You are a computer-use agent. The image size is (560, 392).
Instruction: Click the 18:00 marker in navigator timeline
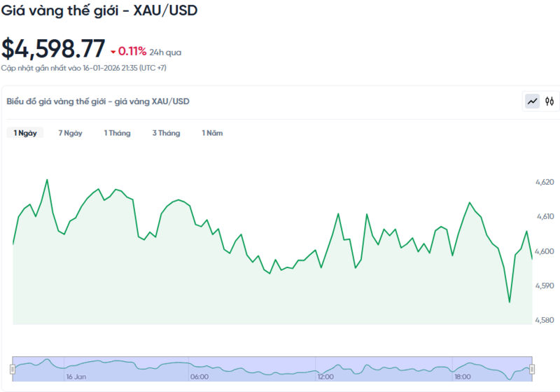coord(463,377)
